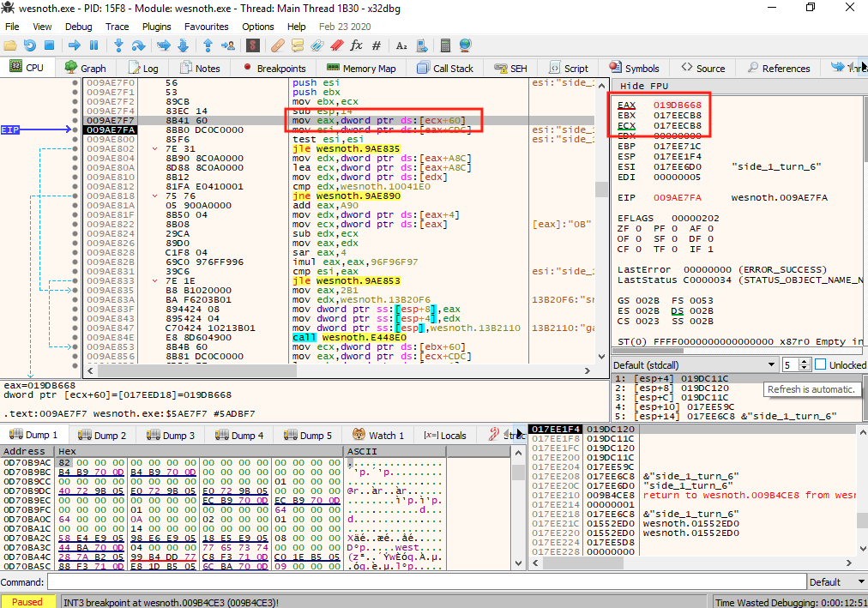Switch to the Breakpoints tab
Viewport: 868px width, 608px height.
[274, 68]
